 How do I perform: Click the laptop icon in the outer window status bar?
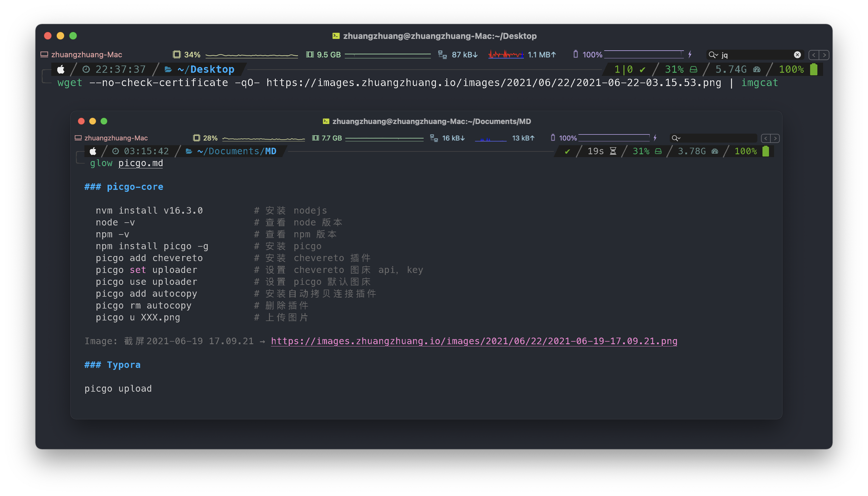point(44,54)
